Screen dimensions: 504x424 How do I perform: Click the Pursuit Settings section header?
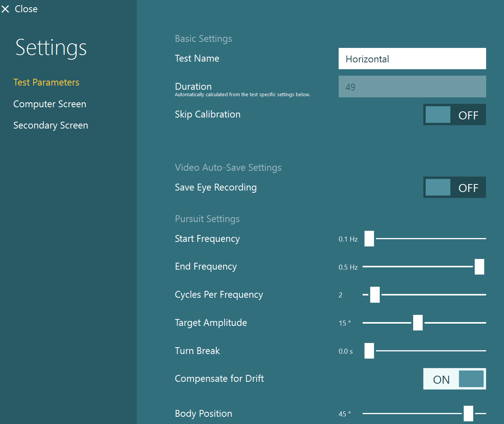point(207,219)
